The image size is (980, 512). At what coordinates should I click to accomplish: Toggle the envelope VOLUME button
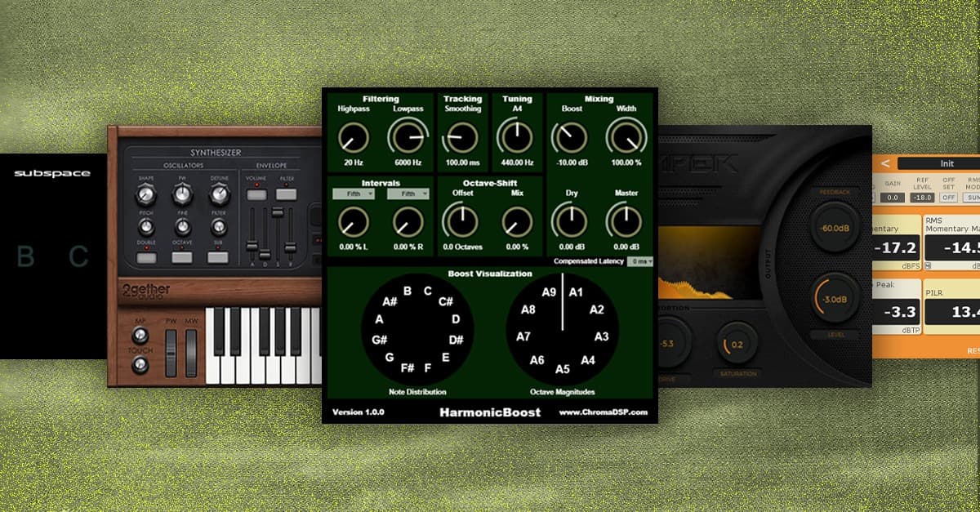(x=256, y=194)
